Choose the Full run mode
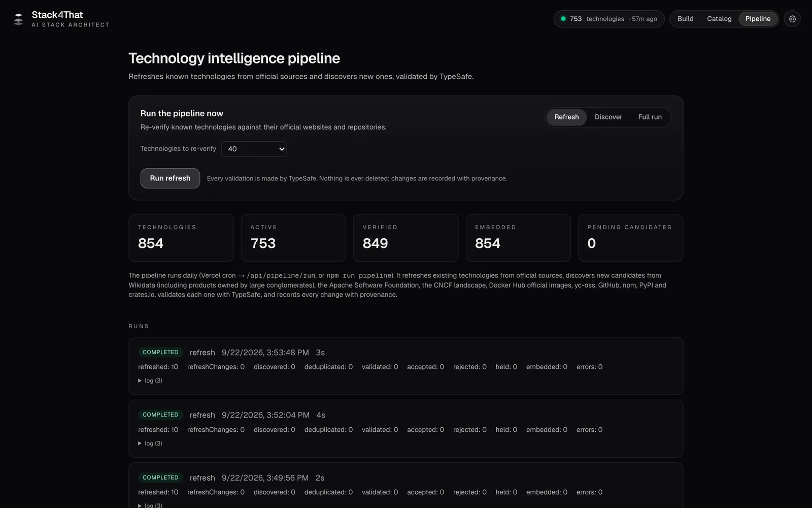 650,117
